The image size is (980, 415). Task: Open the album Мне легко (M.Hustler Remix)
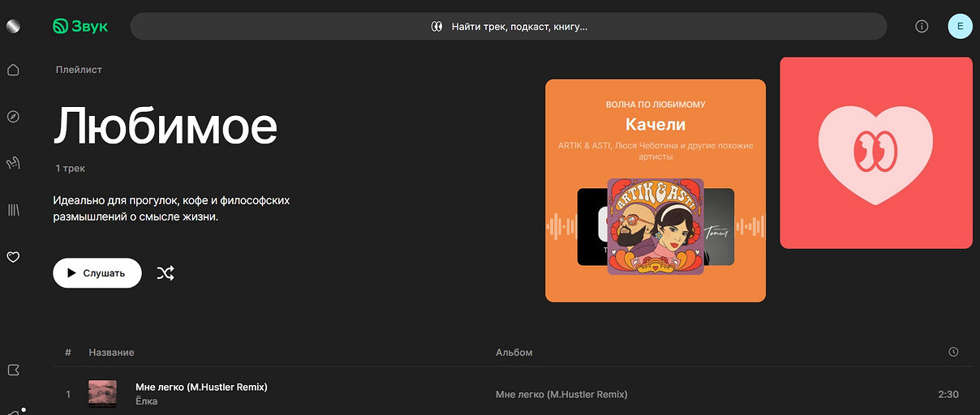(561, 395)
